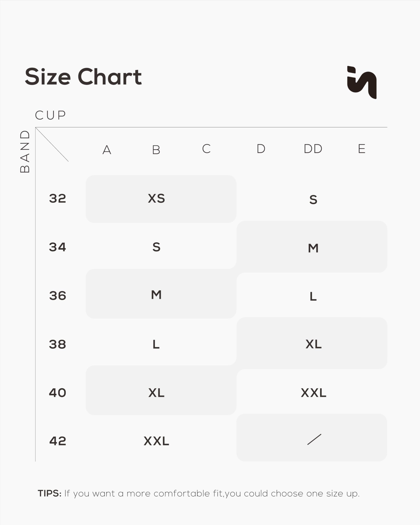Click the bold TIPS label
The height and width of the screenshot is (525, 420).
coord(50,493)
